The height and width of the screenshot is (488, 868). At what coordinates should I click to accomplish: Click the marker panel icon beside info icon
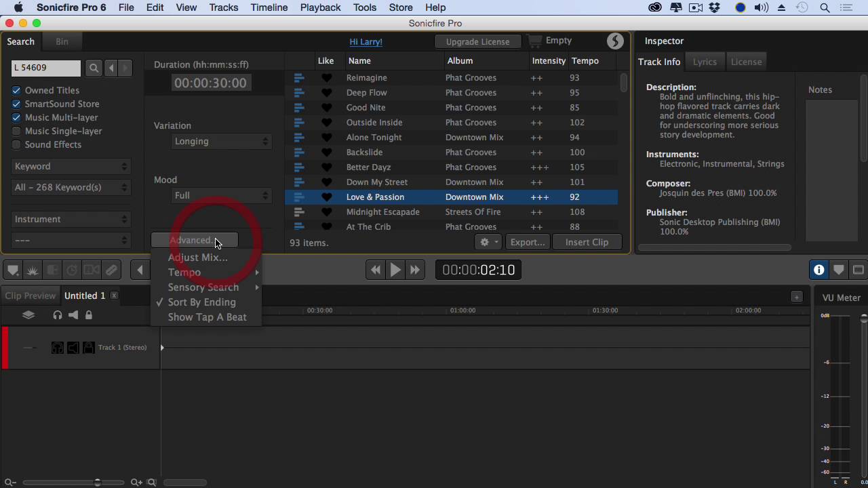pos(839,270)
